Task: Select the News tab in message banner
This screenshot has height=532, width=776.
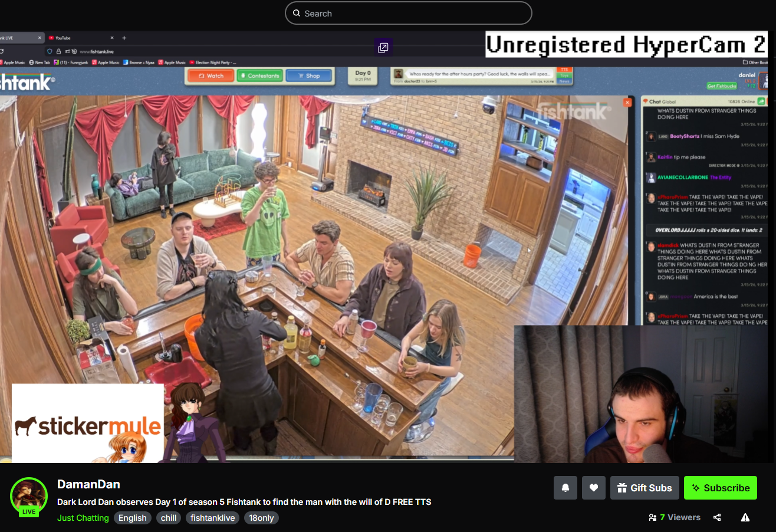Action: 564,81
